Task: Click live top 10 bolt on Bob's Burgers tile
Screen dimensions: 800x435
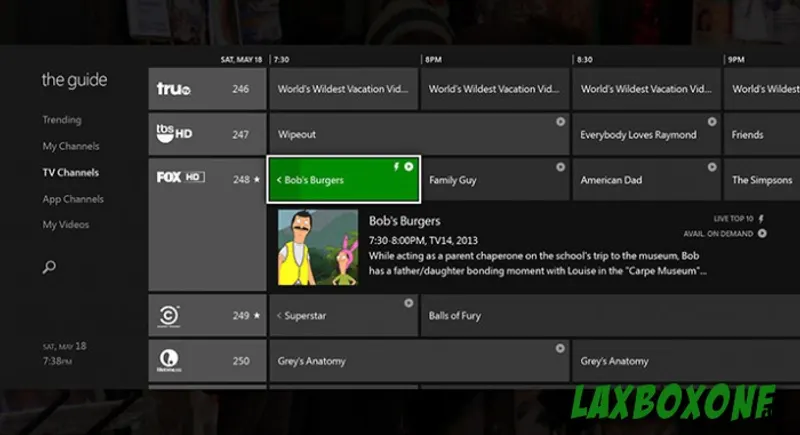Action: coord(396,167)
